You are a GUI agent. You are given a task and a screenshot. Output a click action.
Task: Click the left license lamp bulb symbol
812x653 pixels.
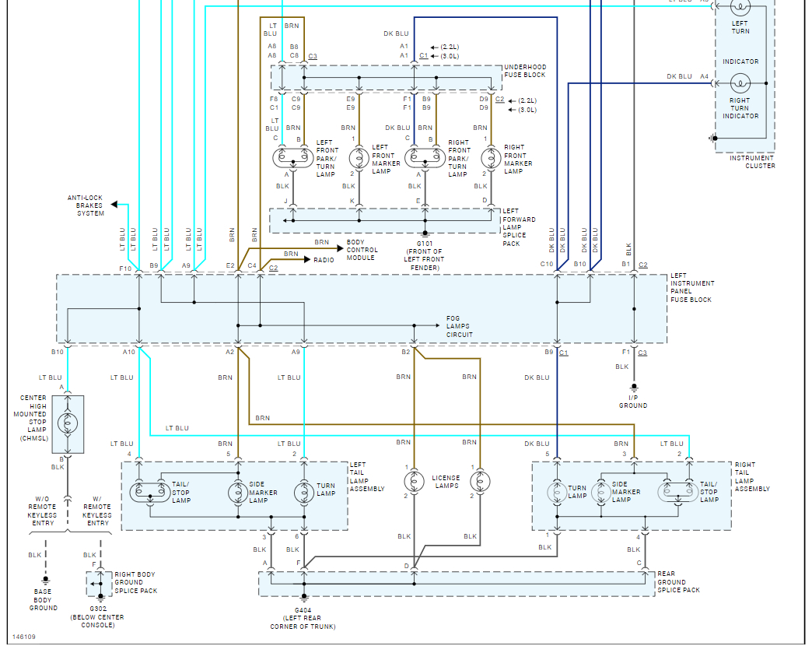414,482
